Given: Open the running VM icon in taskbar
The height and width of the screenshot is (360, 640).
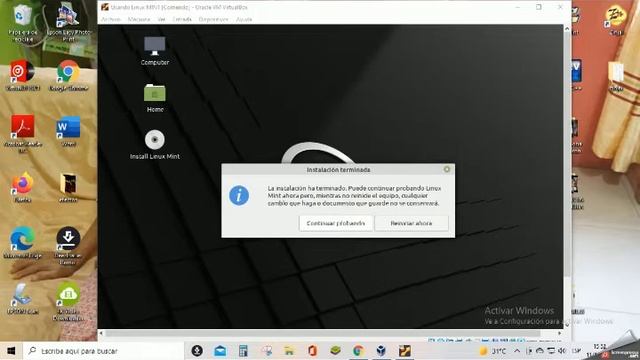Looking at the screenshot, I should click(404, 351).
